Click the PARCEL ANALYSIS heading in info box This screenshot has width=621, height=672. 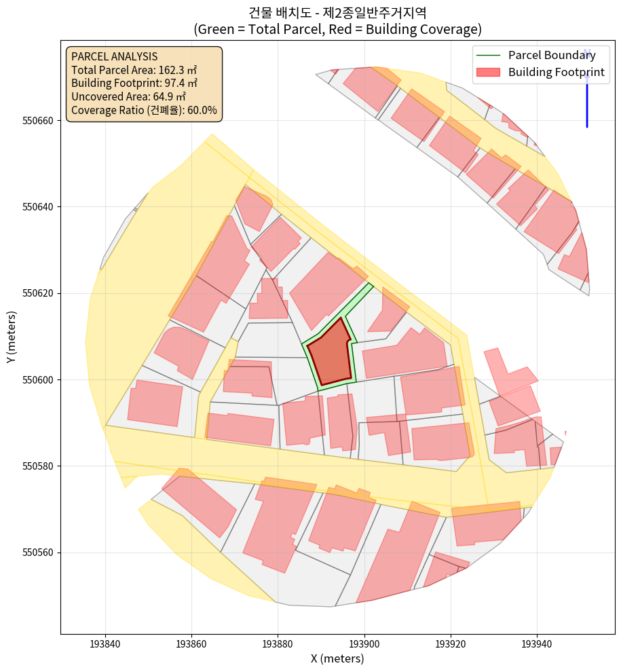click(x=114, y=56)
